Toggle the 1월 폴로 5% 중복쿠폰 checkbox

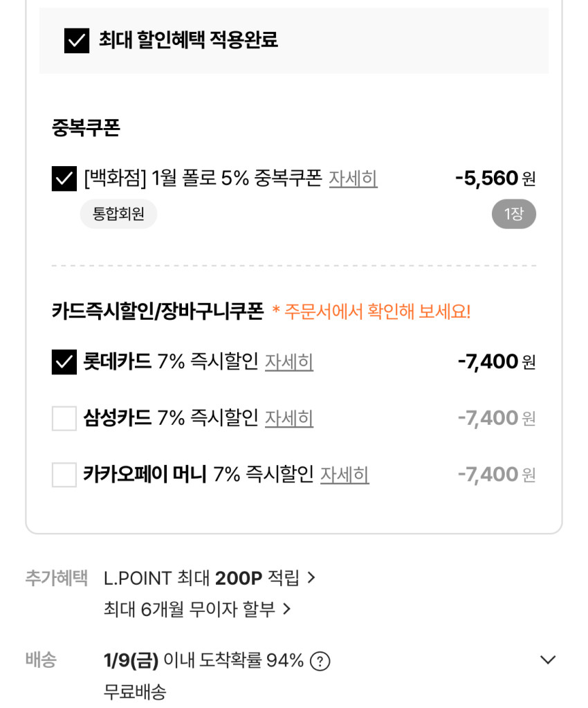pos(64,179)
